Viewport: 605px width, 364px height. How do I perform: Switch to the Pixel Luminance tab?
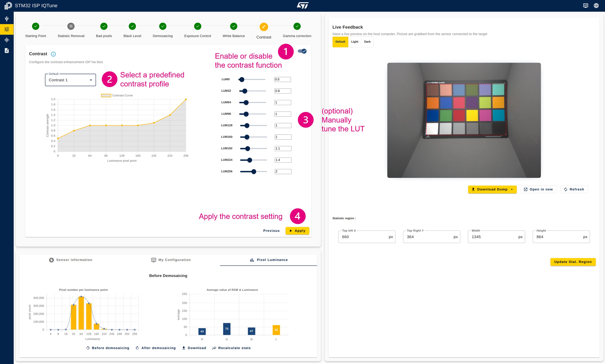269,260
